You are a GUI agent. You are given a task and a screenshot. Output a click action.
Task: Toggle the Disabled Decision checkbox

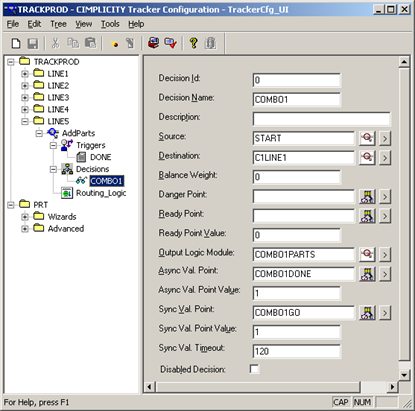pos(254,369)
